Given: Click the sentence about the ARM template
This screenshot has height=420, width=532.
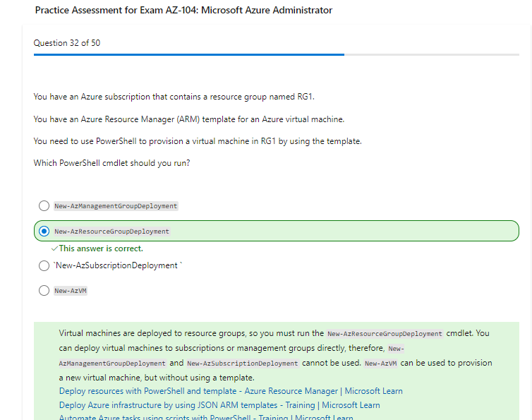Looking at the screenshot, I should click(188, 119).
